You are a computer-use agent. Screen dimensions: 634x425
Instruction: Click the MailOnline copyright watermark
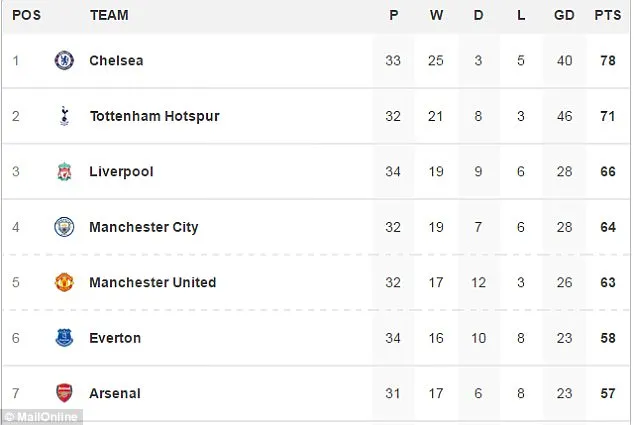click(40, 416)
